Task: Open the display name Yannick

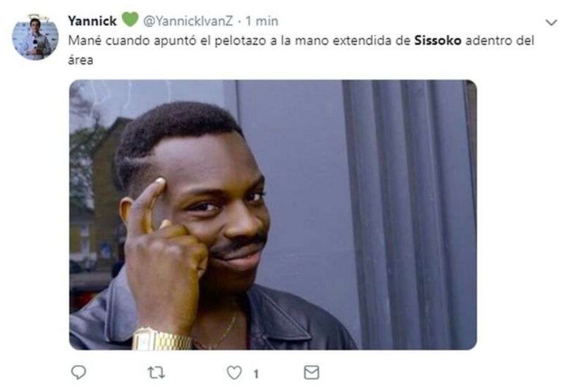Action: (x=92, y=21)
